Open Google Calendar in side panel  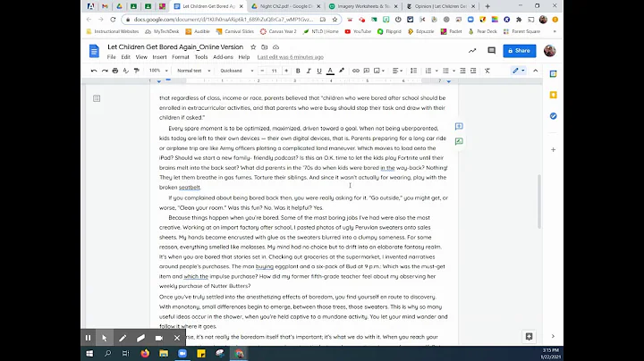click(x=554, y=74)
